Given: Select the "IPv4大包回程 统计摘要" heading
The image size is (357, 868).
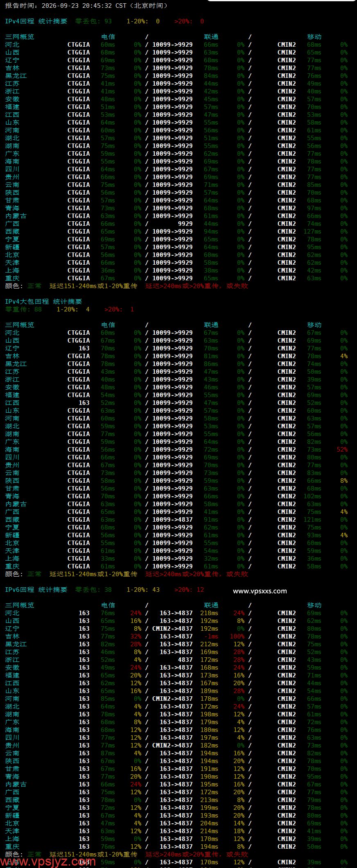Looking at the screenshot, I should [43, 302].
